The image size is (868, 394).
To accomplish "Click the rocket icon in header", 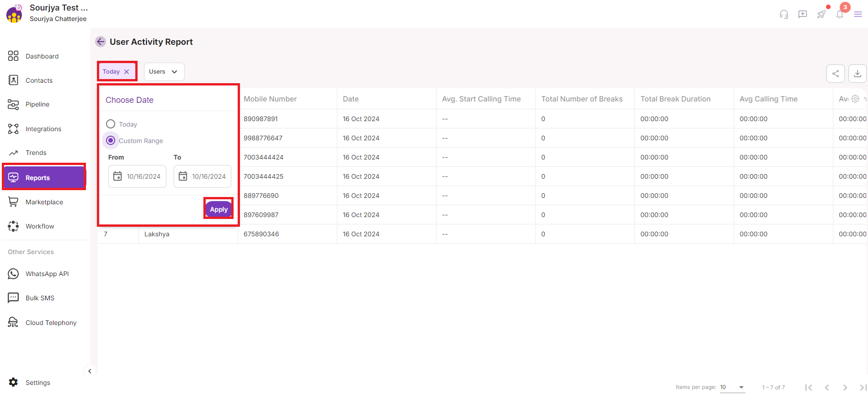I will point(821,14).
